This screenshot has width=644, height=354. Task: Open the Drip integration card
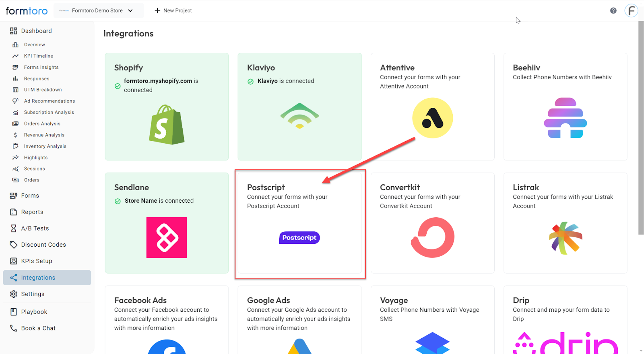coord(566,320)
